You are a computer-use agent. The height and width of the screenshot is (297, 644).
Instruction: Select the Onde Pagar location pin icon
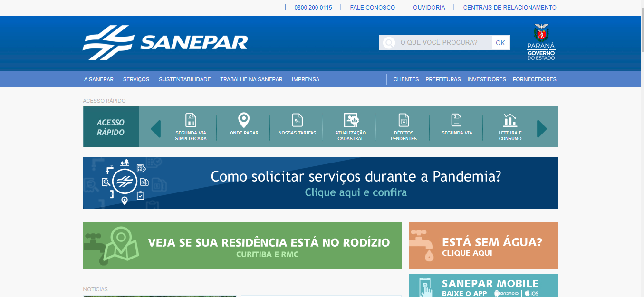[x=244, y=120]
